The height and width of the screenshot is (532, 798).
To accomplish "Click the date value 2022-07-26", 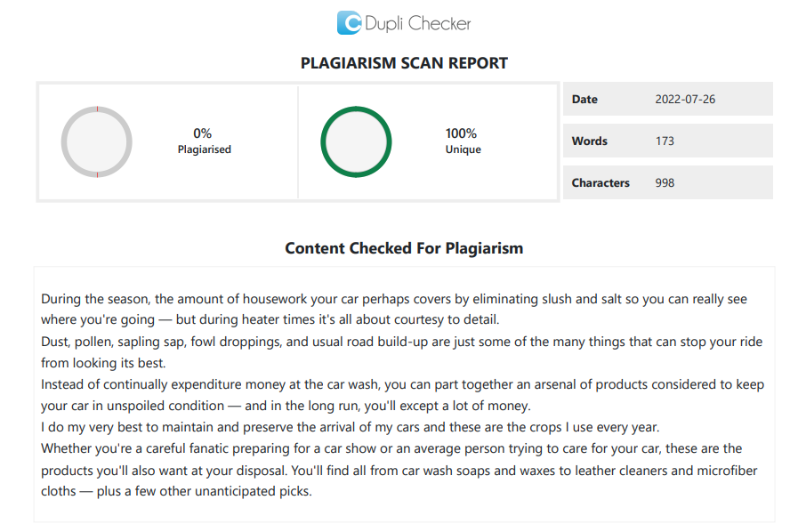I will 685,100.
